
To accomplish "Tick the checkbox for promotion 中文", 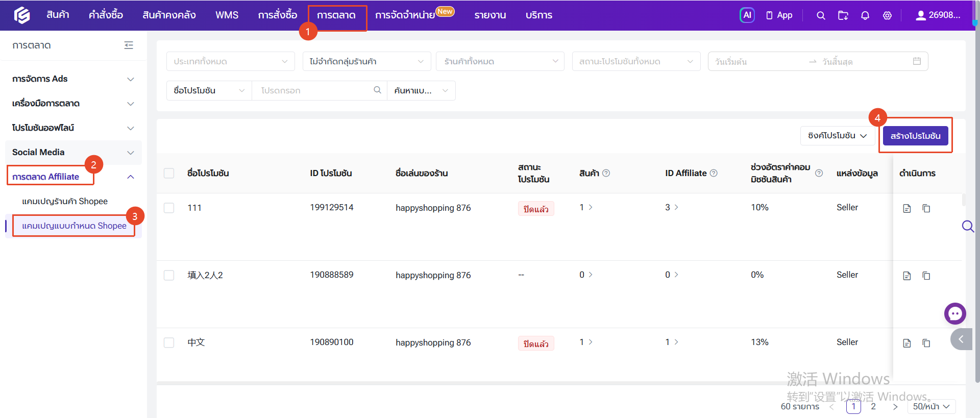I will click(169, 342).
